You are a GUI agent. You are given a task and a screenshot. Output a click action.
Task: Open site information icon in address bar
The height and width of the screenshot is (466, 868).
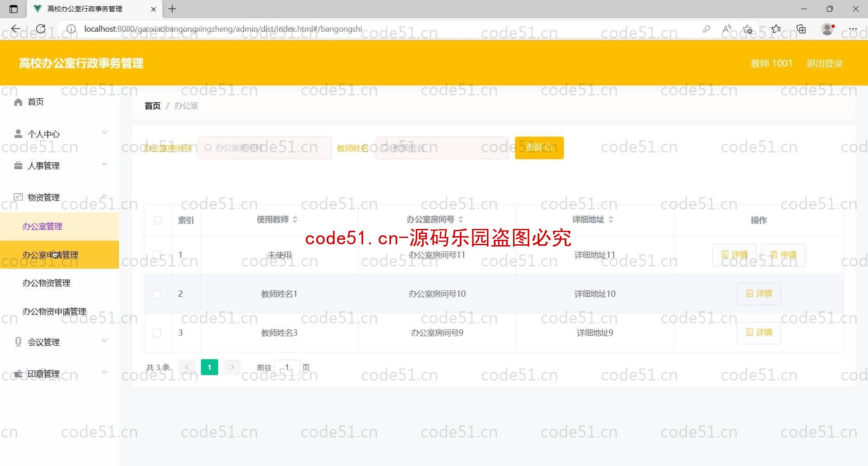[71, 29]
